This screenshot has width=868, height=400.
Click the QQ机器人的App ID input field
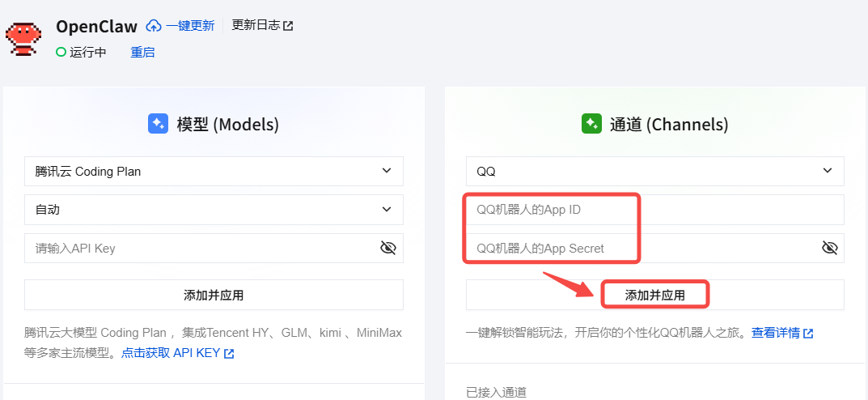point(654,210)
